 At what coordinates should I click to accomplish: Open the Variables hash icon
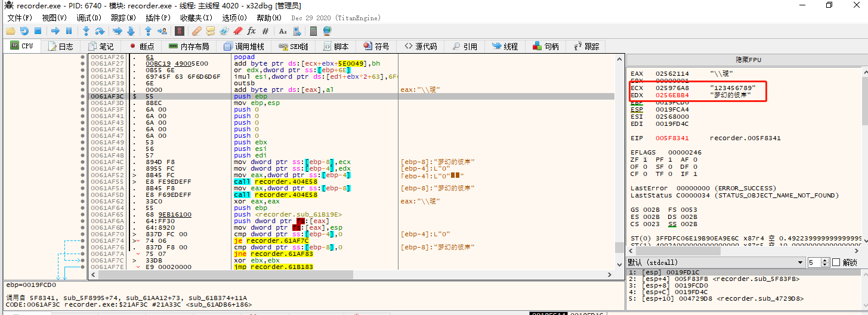(x=265, y=31)
